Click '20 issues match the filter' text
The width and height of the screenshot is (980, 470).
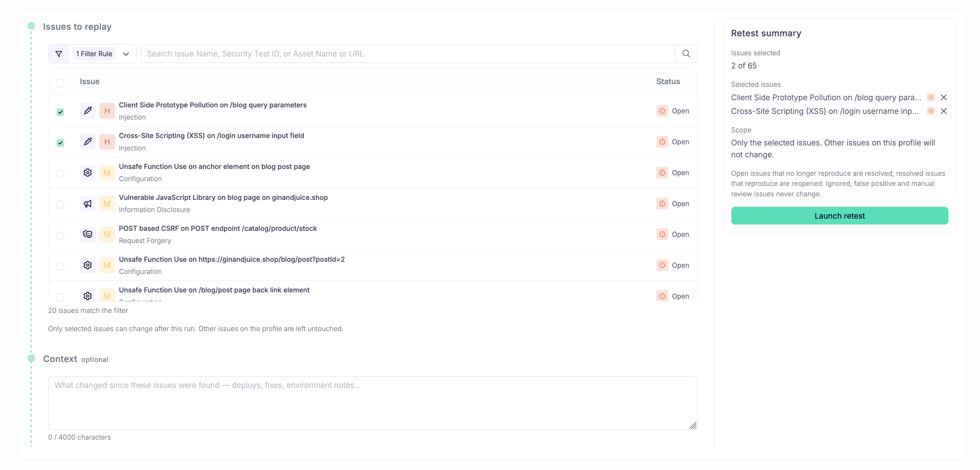tap(88, 310)
